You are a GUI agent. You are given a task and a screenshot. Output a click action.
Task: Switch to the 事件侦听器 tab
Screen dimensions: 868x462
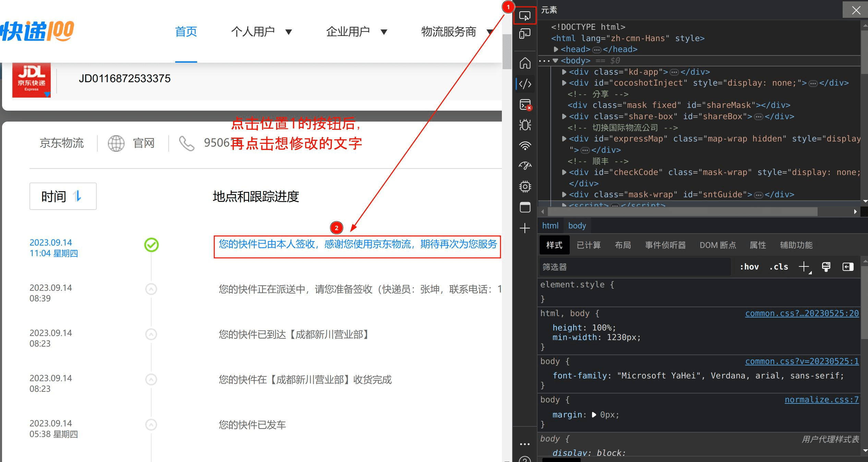665,245
